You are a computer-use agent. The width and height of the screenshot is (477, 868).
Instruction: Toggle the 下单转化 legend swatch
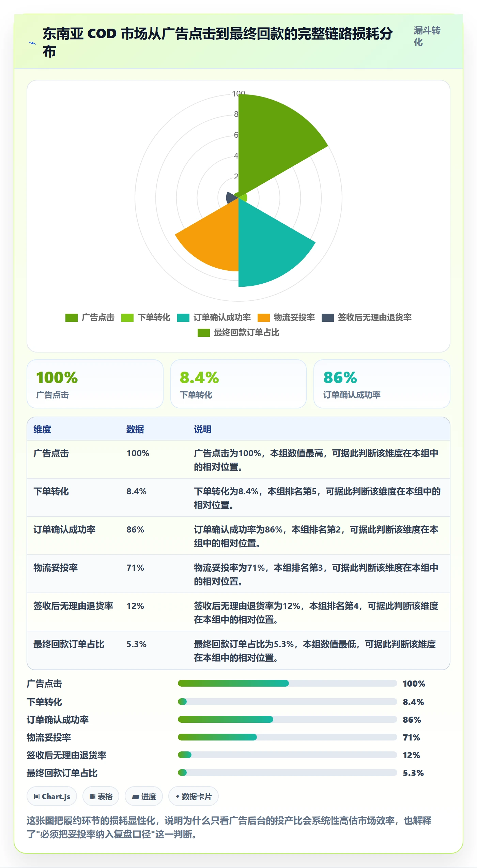click(x=127, y=318)
